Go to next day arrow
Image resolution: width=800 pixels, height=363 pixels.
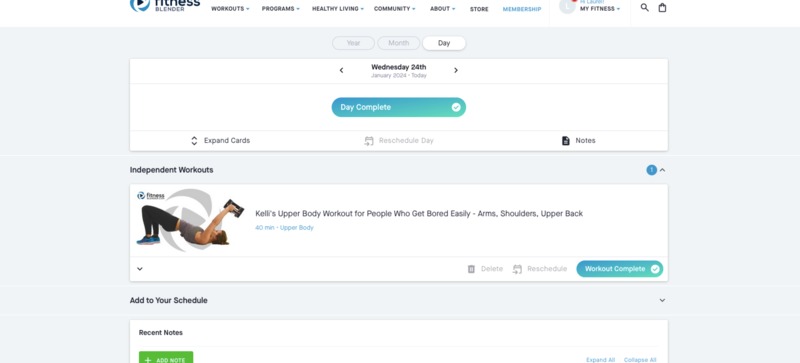pyautogui.click(x=456, y=70)
